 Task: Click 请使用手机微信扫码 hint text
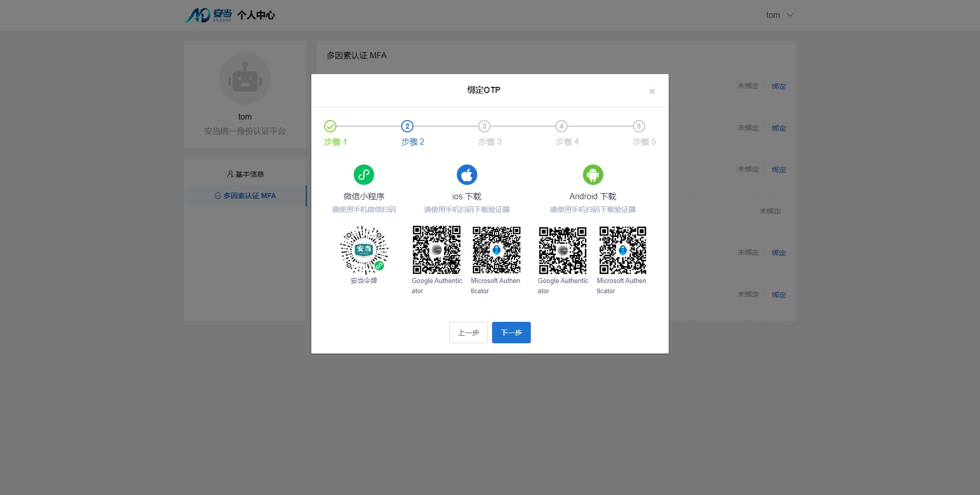[x=364, y=209]
